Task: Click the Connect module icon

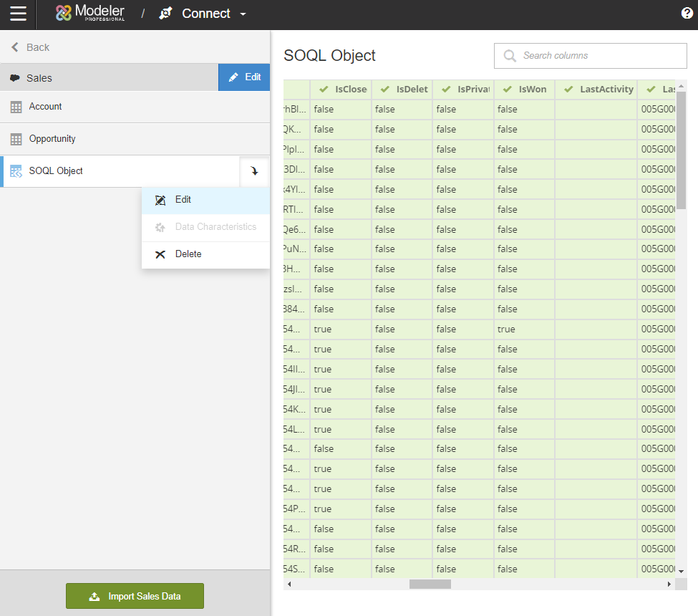Action: [x=166, y=14]
